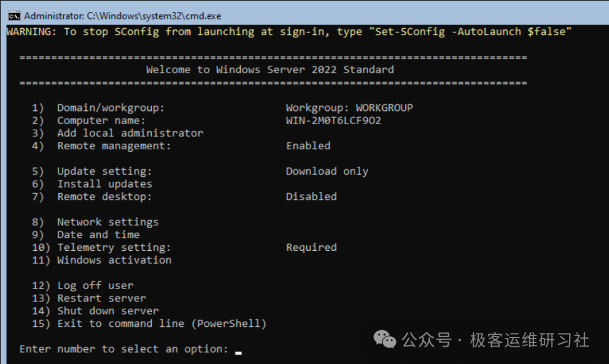Click 'Exit to command line (PowerShell)'
Viewport: 609px width, 364px height.
coord(161,323)
